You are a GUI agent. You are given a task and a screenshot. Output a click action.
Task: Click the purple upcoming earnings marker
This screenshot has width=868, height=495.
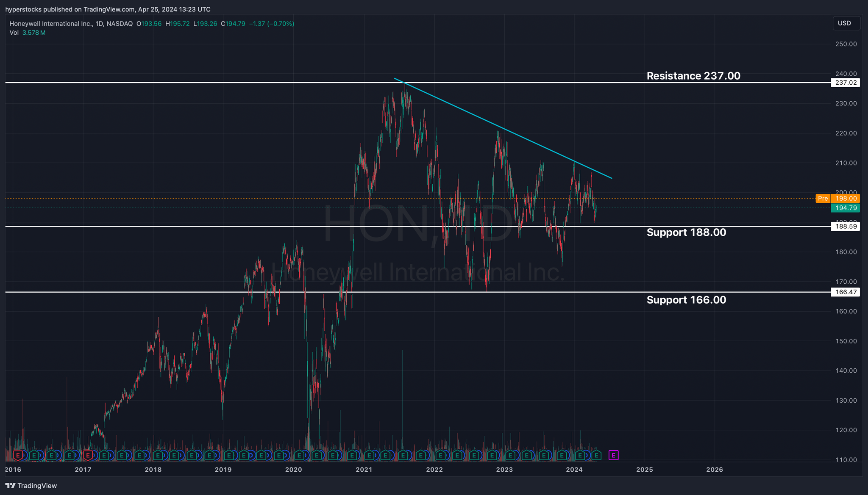pyautogui.click(x=613, y=455)
